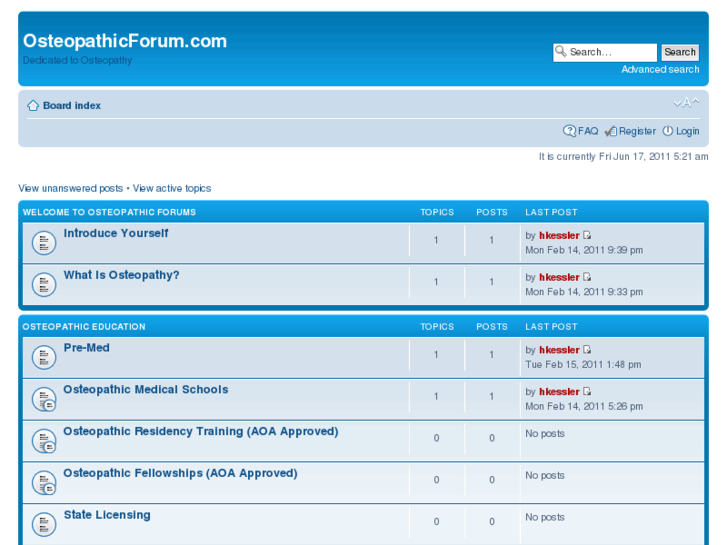Click the Register pencil icon
727x545 pixels.
click(611, 131)
